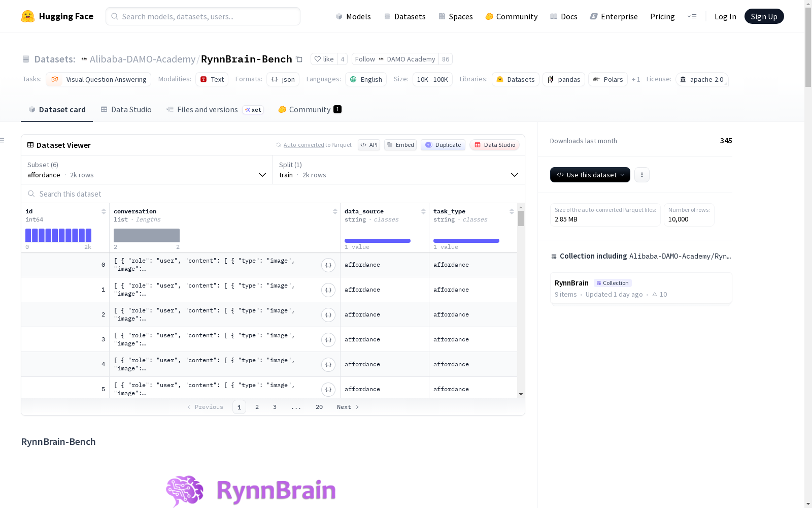
Task: Go to Spaces
Action: point(456,16)
